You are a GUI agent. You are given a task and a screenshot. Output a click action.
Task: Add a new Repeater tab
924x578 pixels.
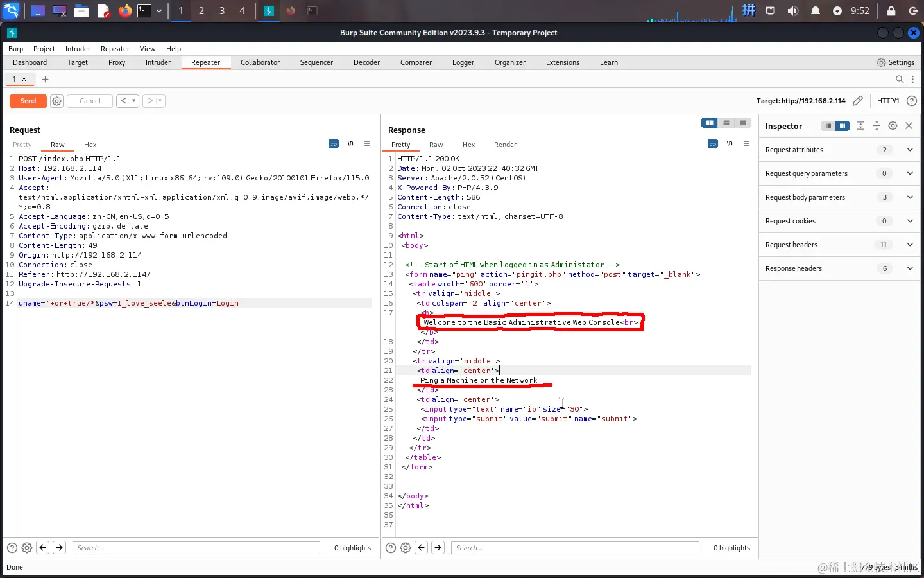[45, 79]
